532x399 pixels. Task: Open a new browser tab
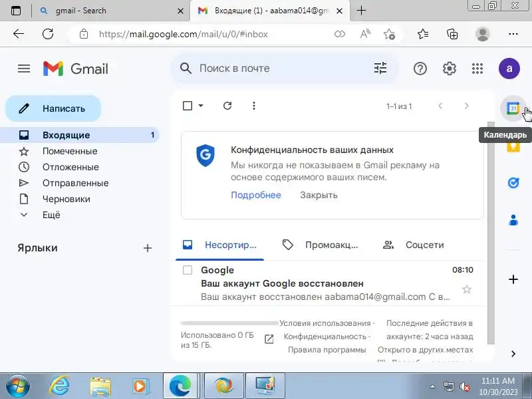361,11
